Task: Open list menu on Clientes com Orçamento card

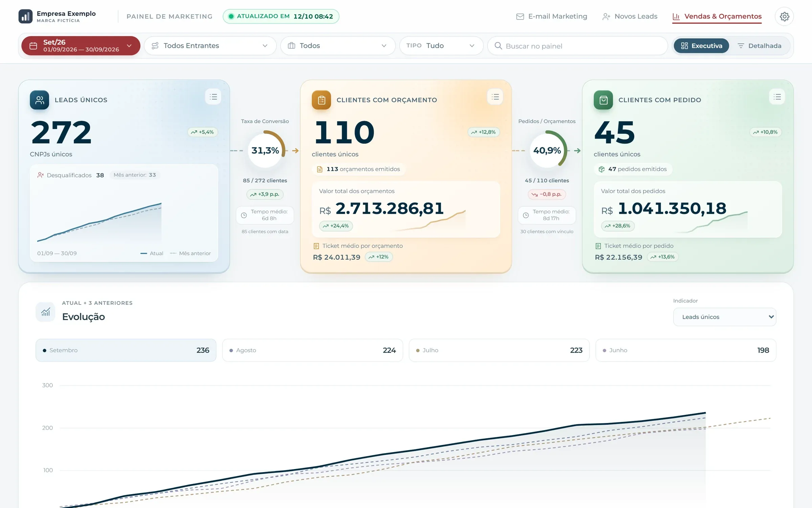Action: (495, 97)
